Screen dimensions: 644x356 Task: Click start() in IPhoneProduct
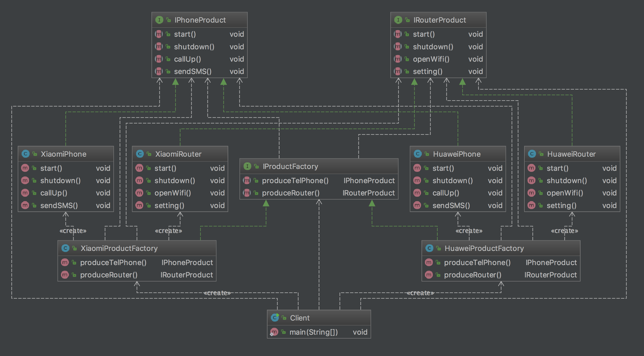click(x=185, y=34)
